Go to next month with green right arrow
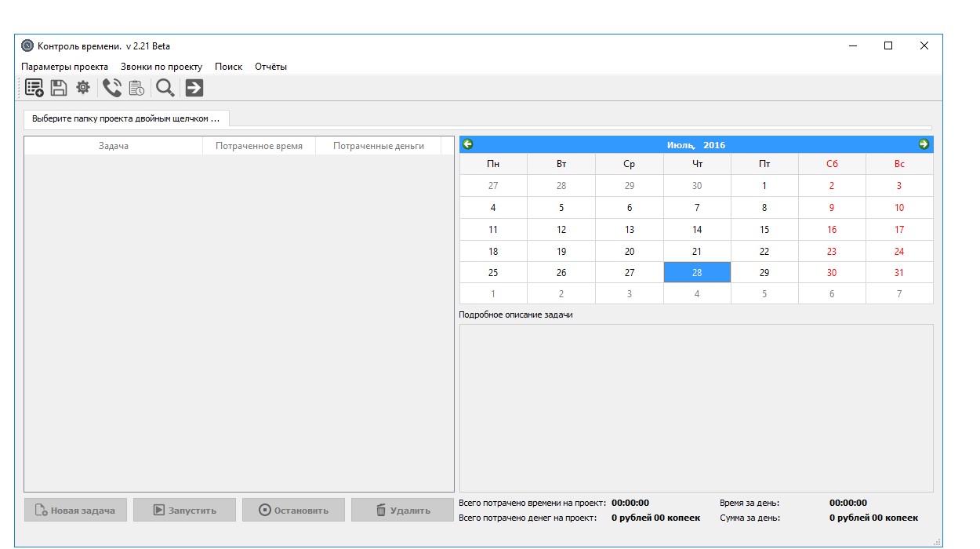 [924, 144]
